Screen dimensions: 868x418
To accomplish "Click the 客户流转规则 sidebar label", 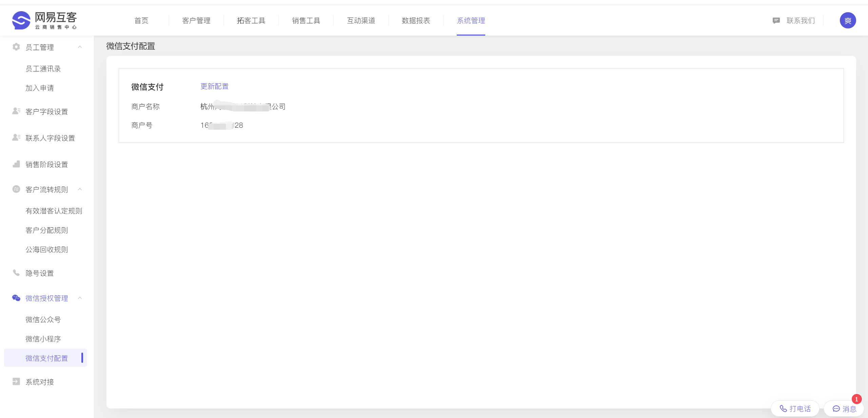I will point(47,190).
